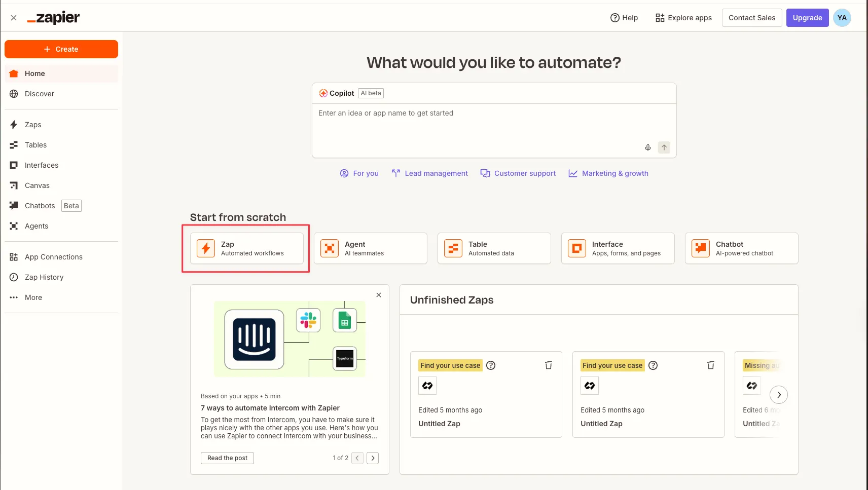Click the 'Find your use case' label on second card
Viewport: 868px width, 490px height.
[612, 365]
